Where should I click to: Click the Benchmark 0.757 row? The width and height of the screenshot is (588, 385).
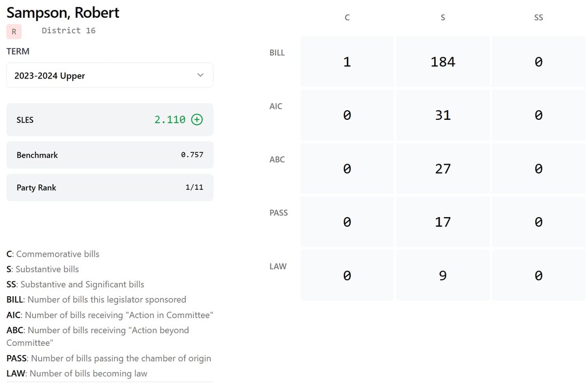[x=109, y=155]
